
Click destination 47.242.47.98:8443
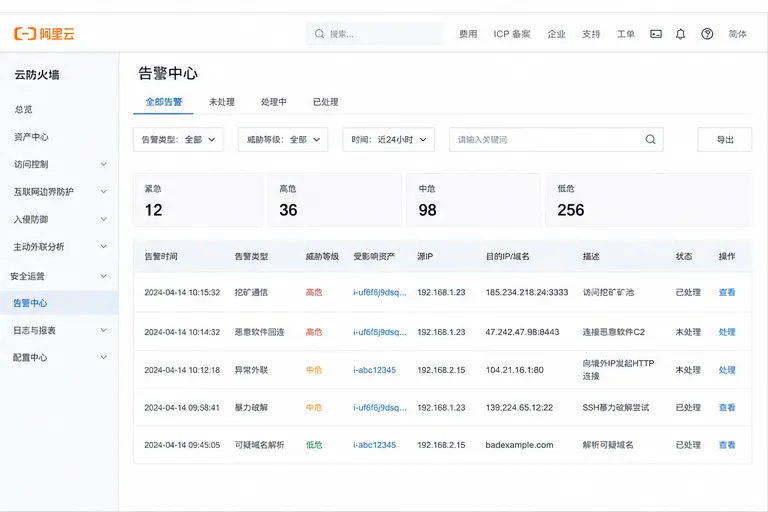522,332
